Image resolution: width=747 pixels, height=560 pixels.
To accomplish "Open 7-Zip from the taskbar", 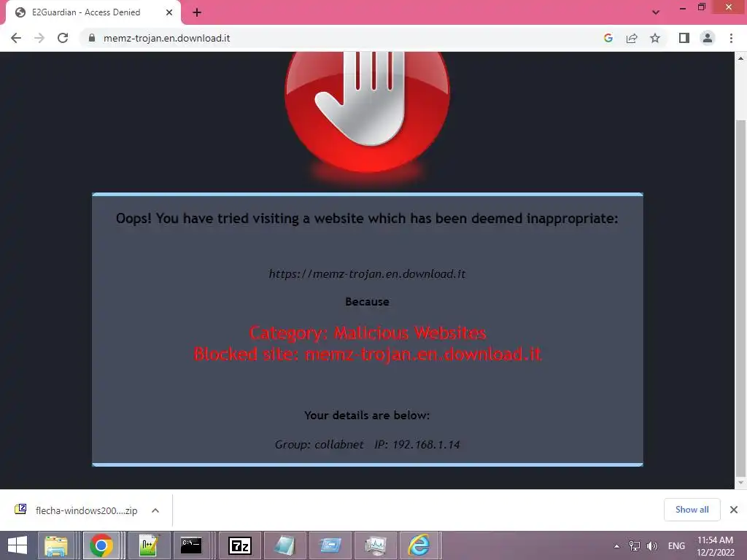I will (x=239, y=545).
